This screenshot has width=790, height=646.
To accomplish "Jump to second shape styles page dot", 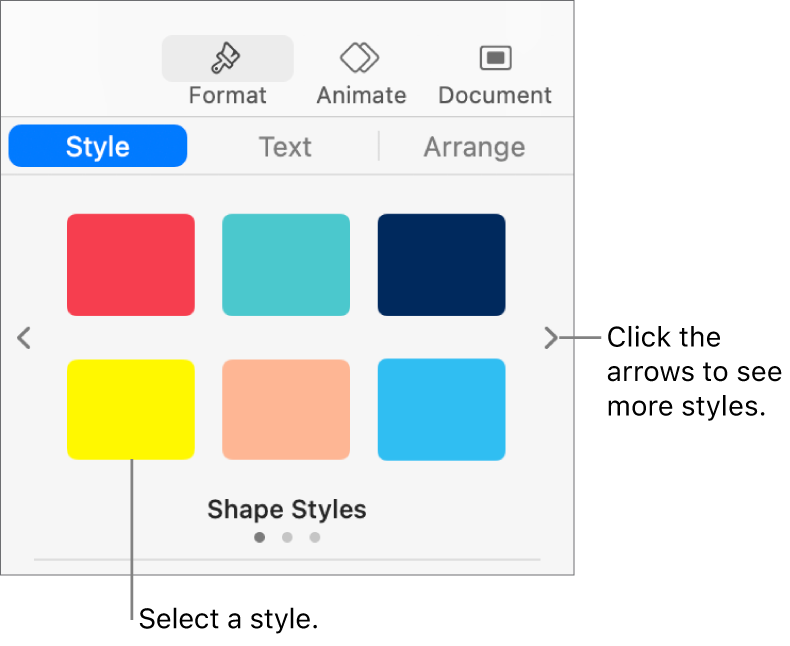I will [x=287, y=537].
